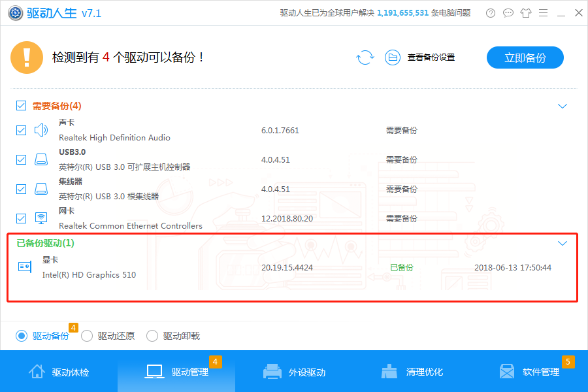The width and height of the screenshot is (588, 392).
Task: Click the 立即备份 button
Action: point(525,57)
